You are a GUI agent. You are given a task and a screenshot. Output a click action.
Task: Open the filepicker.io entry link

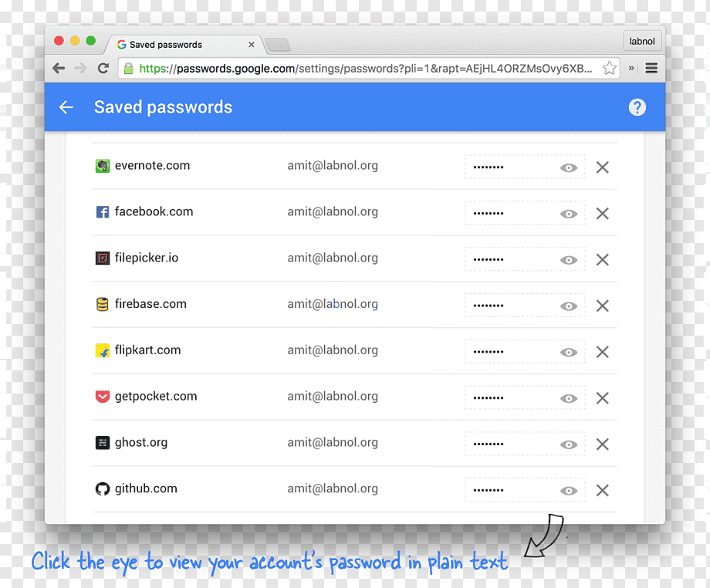pos(147,258)
